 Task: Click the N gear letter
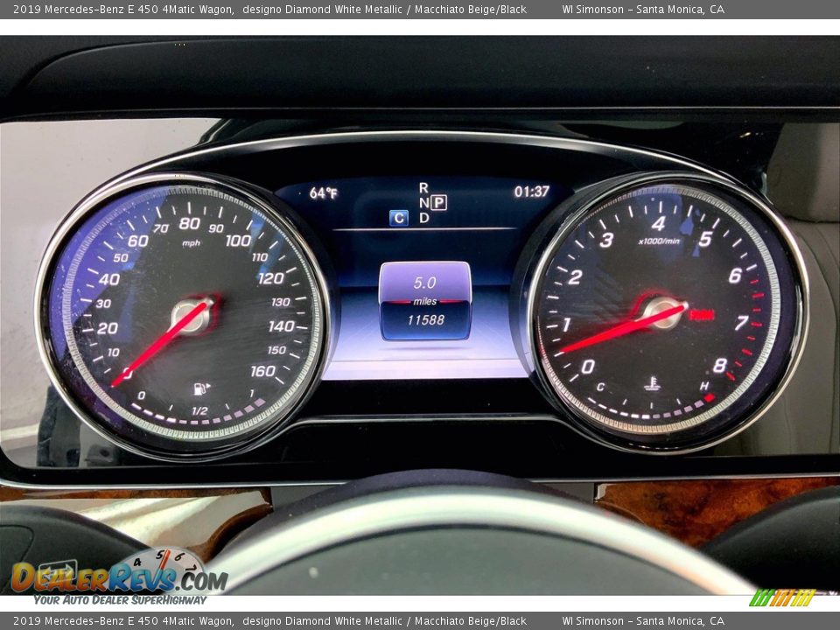point(423,203)
